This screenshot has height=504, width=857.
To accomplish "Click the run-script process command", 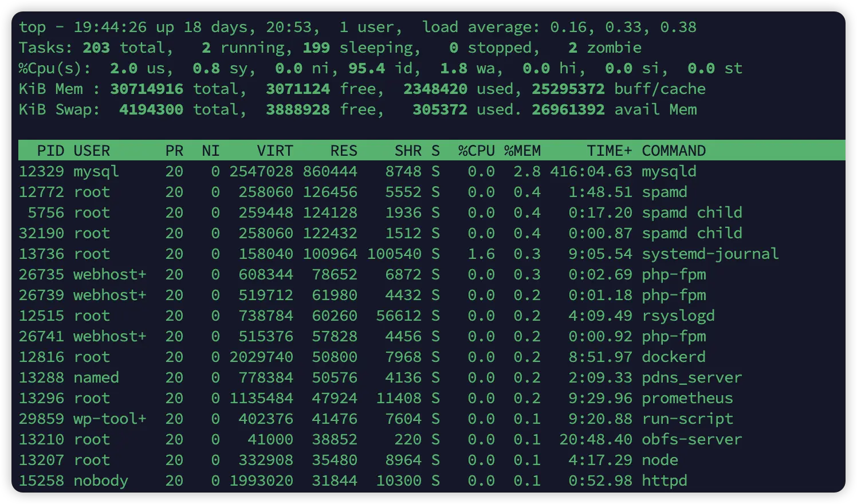I will [687, 419].
